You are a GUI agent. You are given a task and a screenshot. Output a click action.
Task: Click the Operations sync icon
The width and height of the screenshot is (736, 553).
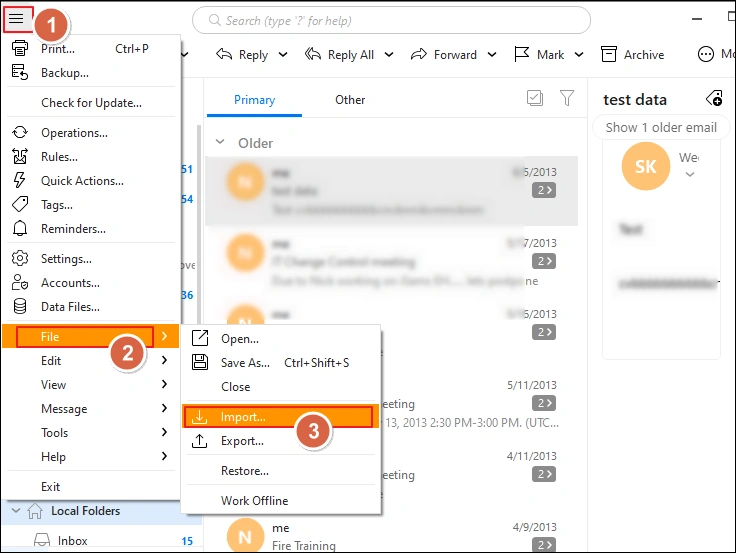(20, 132)
